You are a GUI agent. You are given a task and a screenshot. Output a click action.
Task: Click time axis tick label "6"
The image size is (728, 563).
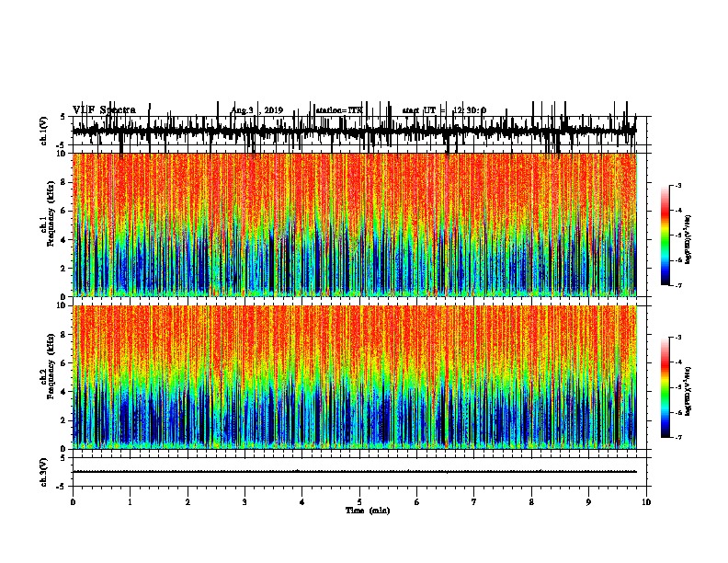[417, 502]
